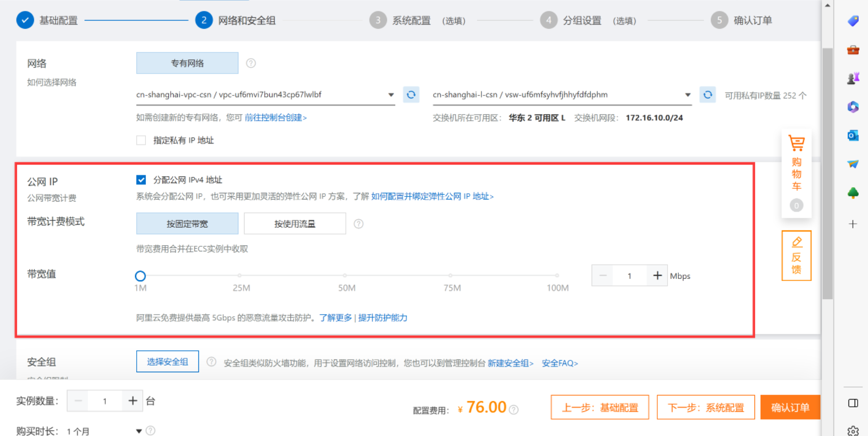
Task: Select 按使用流量 billing mode
Action: pyautogui.click(x=295, y=224)
